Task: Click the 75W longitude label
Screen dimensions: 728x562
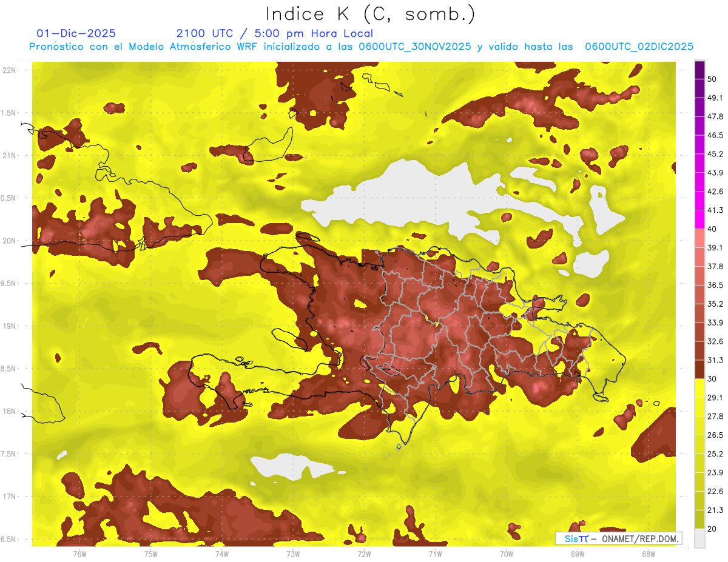Action: pyautogui.click(x=150, y=554)
